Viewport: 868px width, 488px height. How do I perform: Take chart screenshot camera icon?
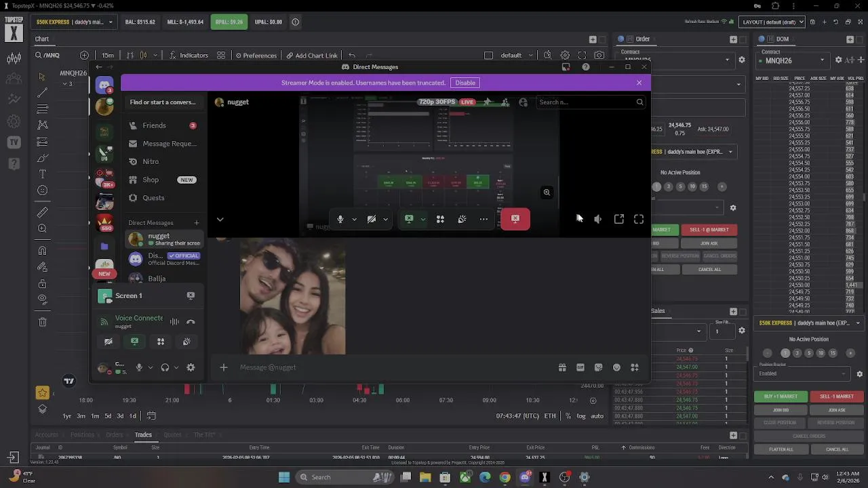coord(599,56)
